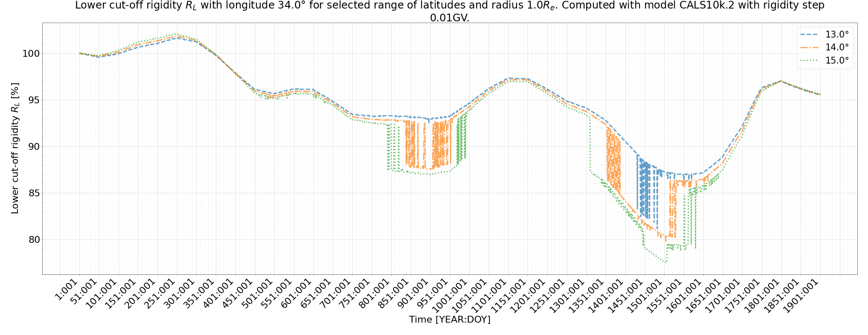This screenshot has width=868, height=335.
Task: Click the 13.0° legend entry
Action: (824, 35)
